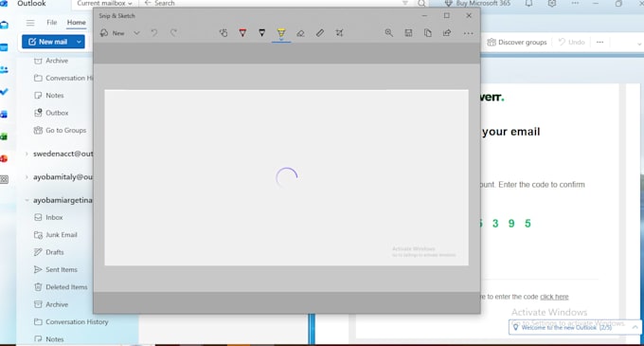The image size is (644, 346).
Task: Undo the last stroke in Snip & Sketch
Action: tap(154, 33)
